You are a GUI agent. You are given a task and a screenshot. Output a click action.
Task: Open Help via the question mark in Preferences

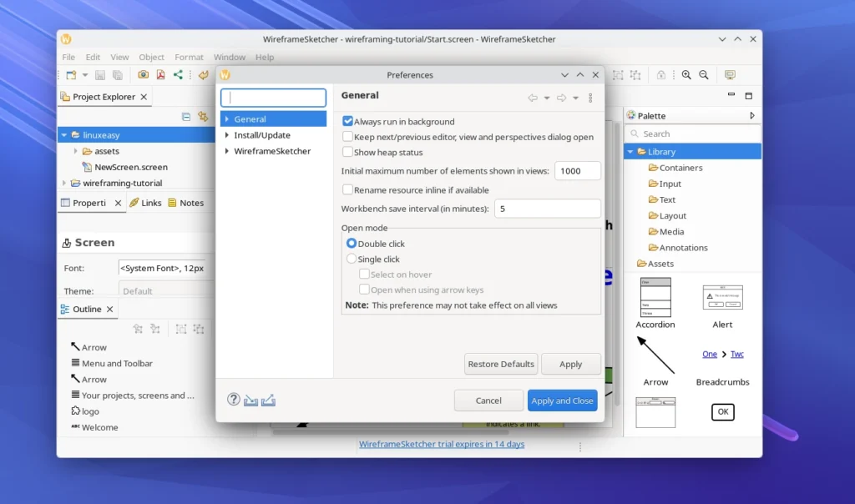[233, 400]
